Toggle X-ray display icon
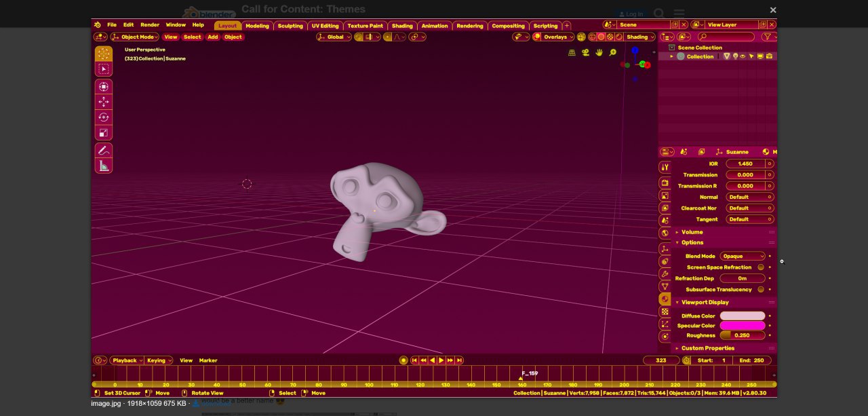The width and height of the screenshot is (868, 416). pyautogui.click(x=583, y=37)
